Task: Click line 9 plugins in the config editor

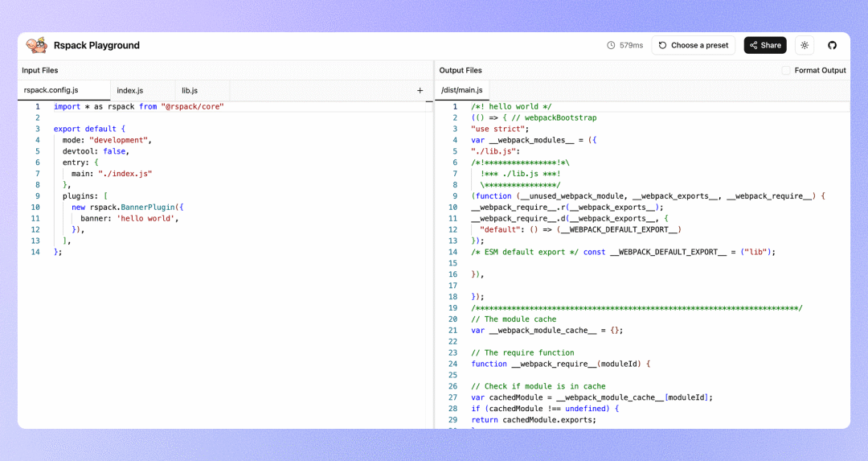Action: [84, 196]
